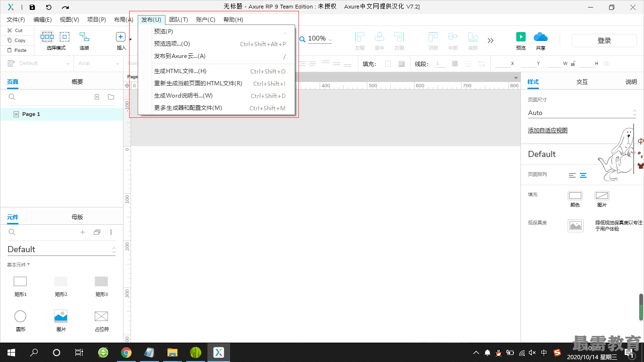Switch to the 交互 interactions tab
The image size is (644, 362).
click(582, 82)
